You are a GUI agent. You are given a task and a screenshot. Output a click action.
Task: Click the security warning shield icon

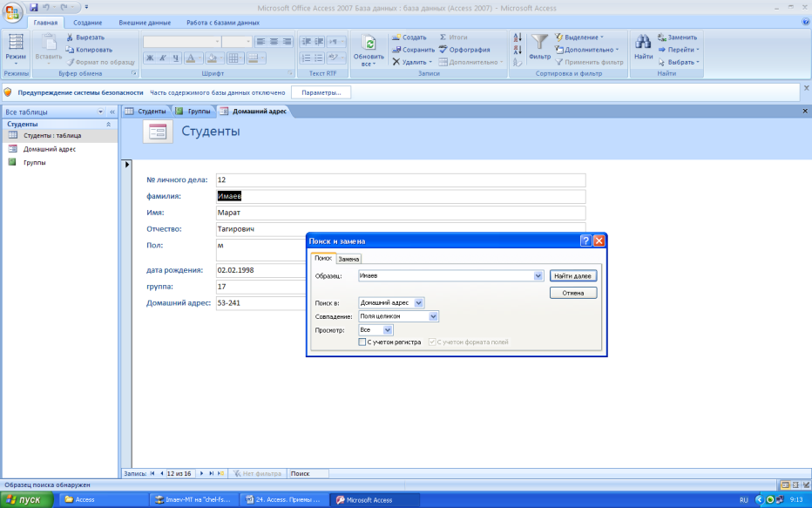coord(8,92)
